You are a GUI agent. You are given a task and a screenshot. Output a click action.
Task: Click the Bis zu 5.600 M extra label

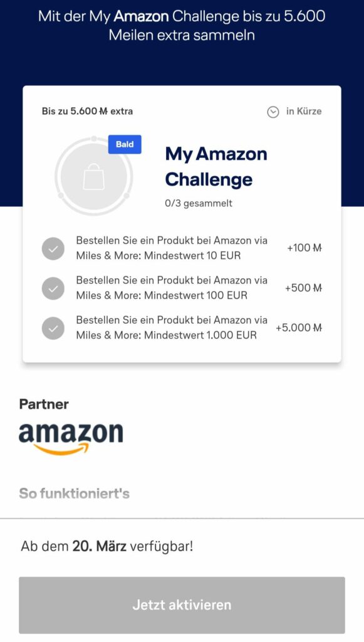87,111
